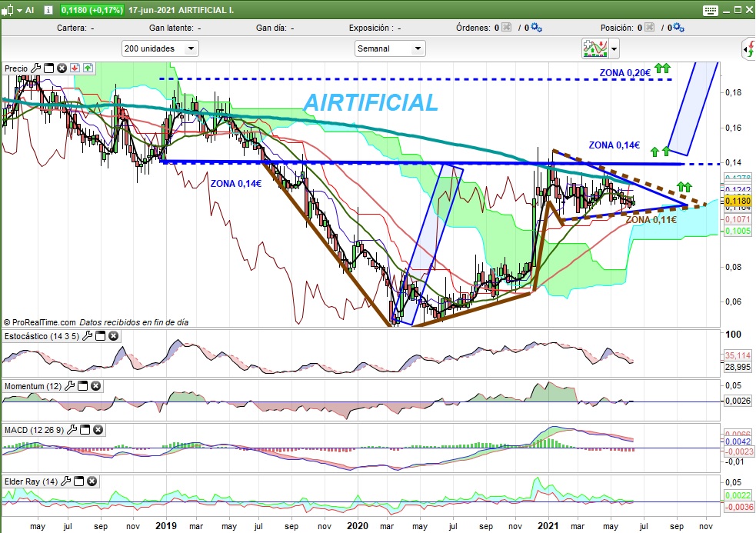Click the green 0,1005 axis label
The width and height of the screenshot is (756, 533).
click(x=738, y=231)
